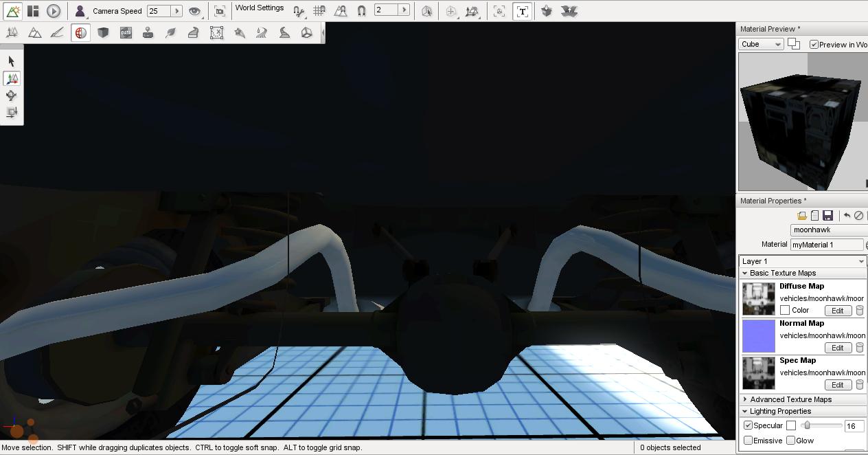This screenshot has width=868, height=455.
Task: Open the World Editor button
Action: point(12,11)
